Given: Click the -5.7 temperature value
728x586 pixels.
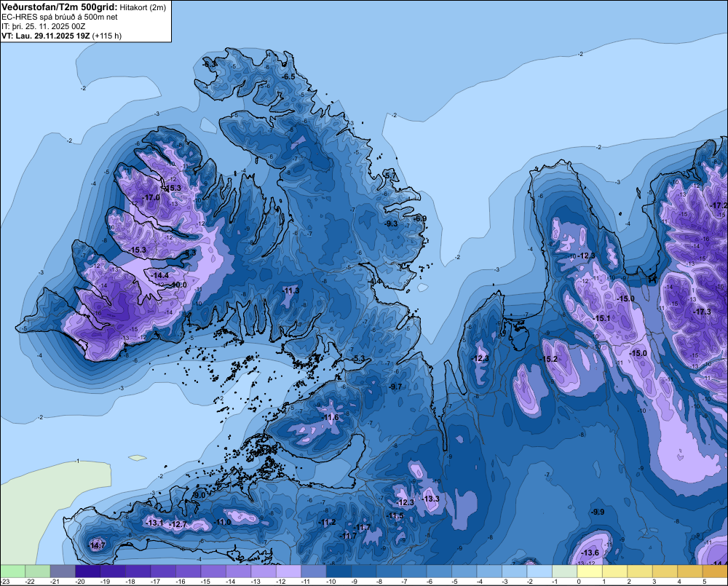Looking at the screenshot, I should (390, 175).
